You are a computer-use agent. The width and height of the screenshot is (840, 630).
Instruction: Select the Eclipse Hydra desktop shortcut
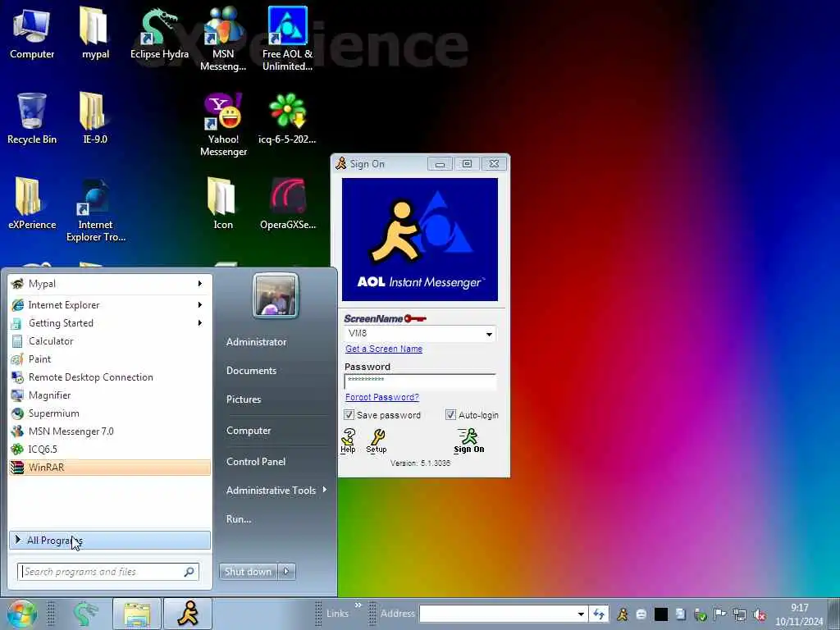pyautogui.click(x=159, y=33)
